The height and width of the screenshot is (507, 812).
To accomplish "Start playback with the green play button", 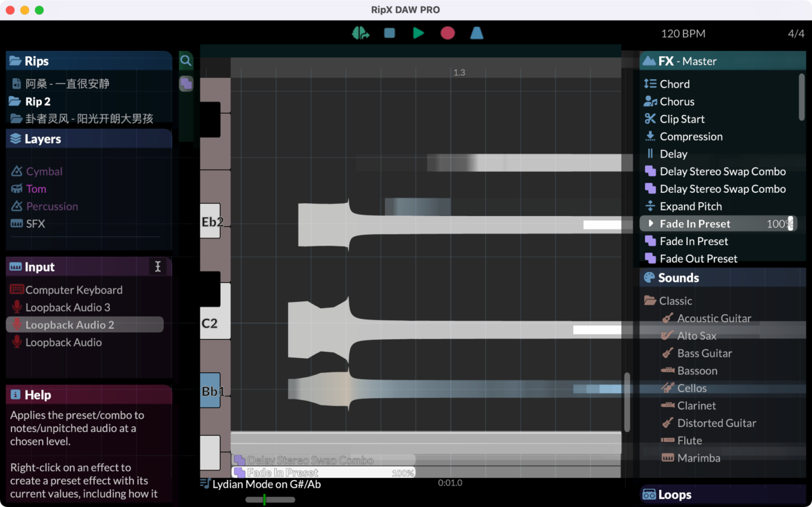I will pos(418,32).
